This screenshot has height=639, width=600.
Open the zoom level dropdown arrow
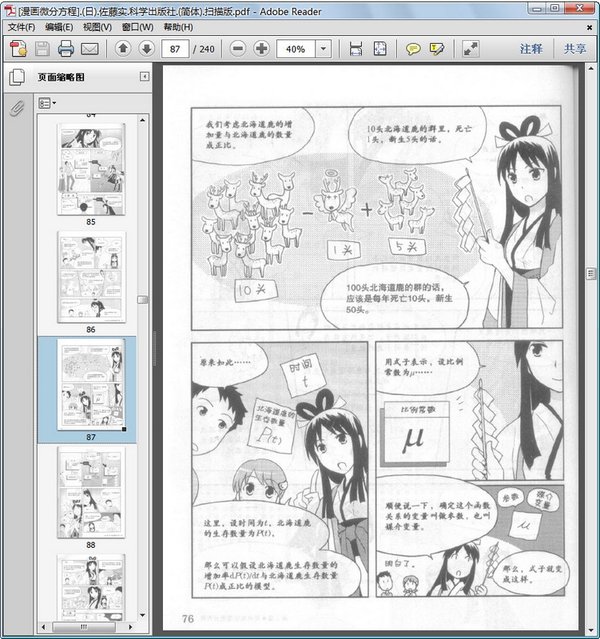point(323,49)
